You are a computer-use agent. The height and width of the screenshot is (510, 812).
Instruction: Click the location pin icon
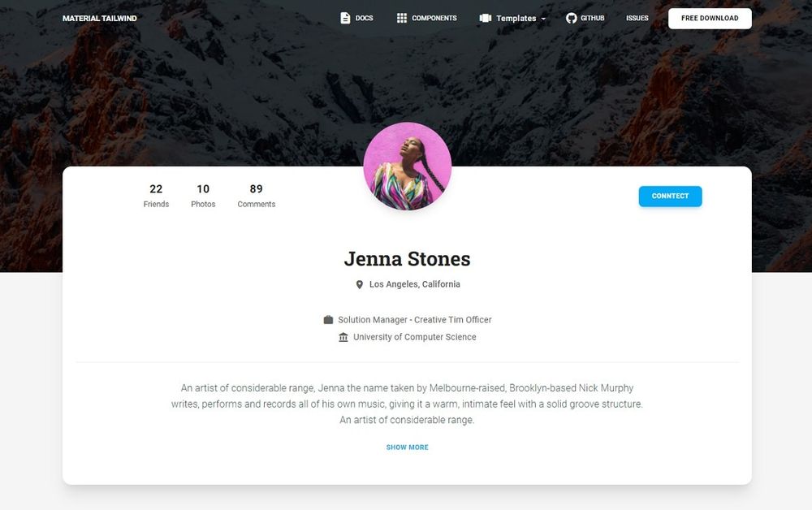pos(360,285)
